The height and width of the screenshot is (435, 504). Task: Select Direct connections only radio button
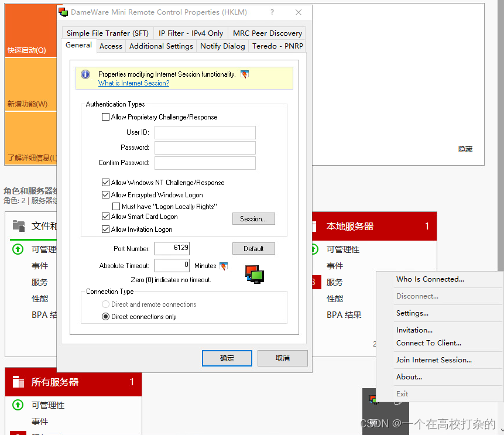click(105, 316)
